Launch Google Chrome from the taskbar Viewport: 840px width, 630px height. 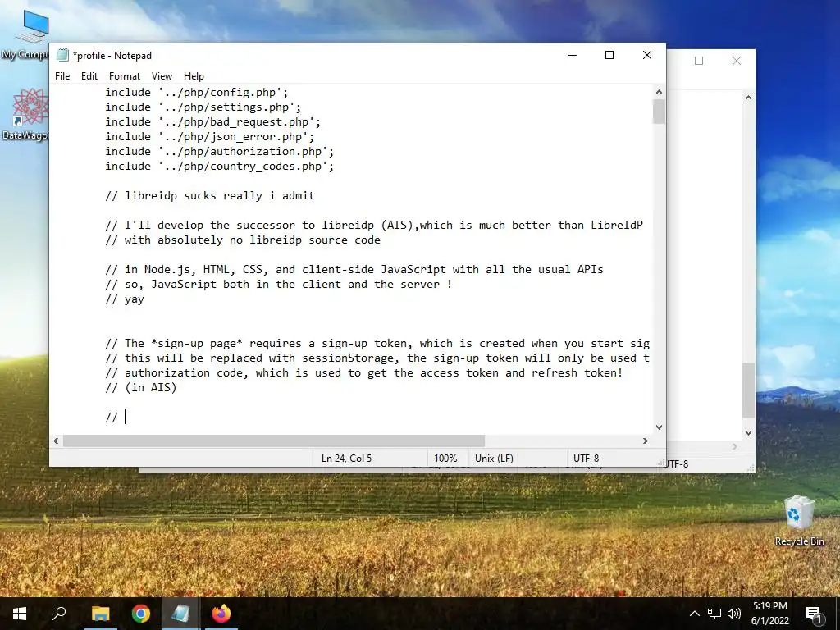[x=141, y=614]
